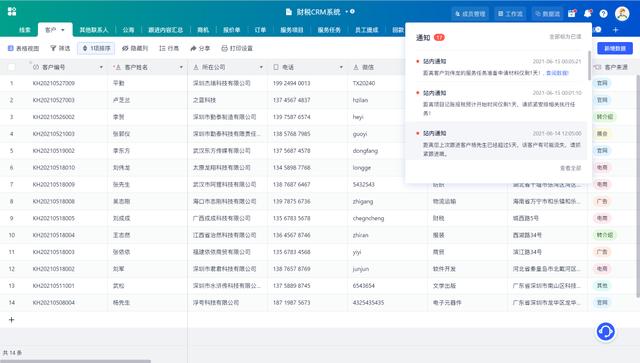Click the 筛选 filter funnel icon
Viewport: 640px width, 363px height.
click(x=53, y=48)
